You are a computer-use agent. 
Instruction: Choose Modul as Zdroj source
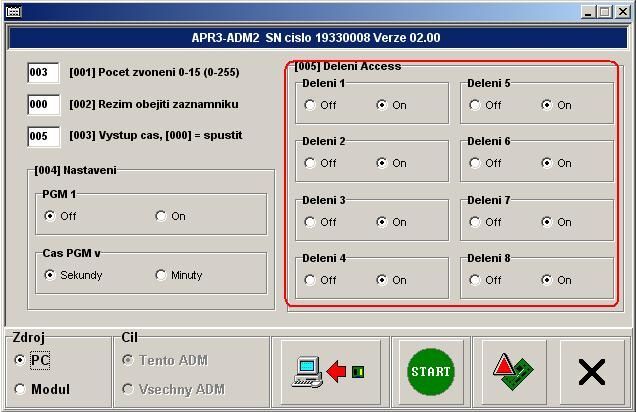pos(21,389)
